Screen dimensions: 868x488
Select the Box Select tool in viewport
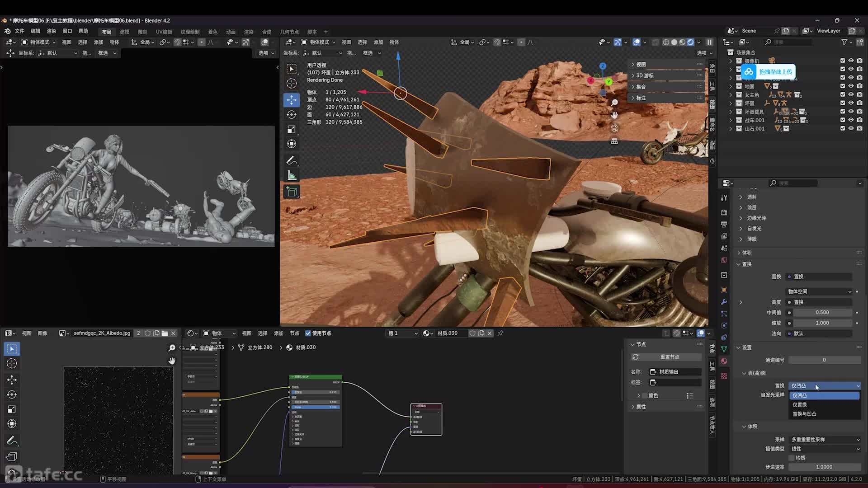[292, 69]
